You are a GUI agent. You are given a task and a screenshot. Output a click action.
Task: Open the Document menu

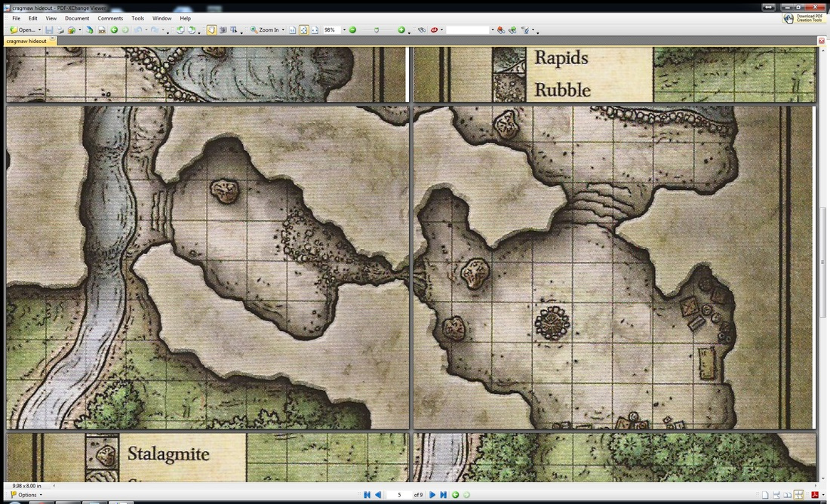click(77, 18)
